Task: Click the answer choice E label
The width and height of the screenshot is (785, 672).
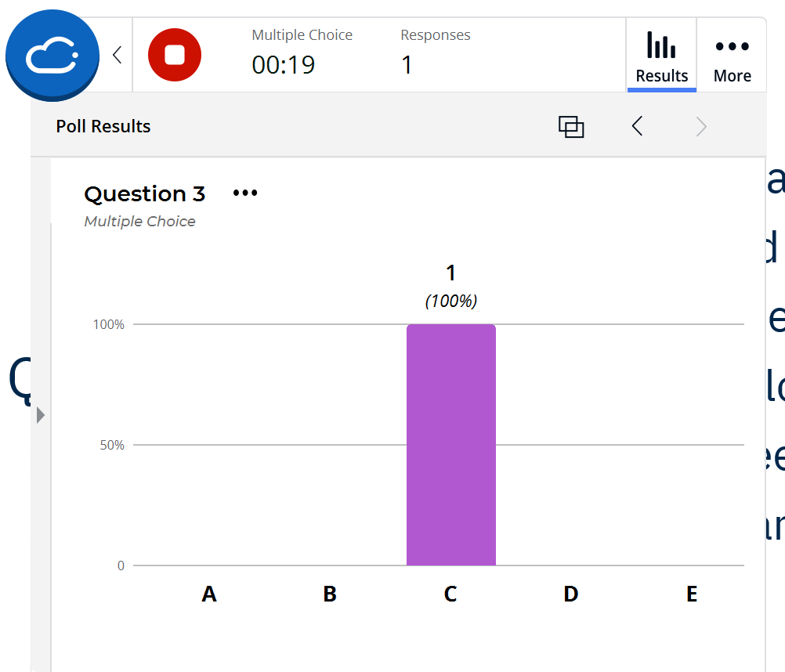Action: [691, 594]
